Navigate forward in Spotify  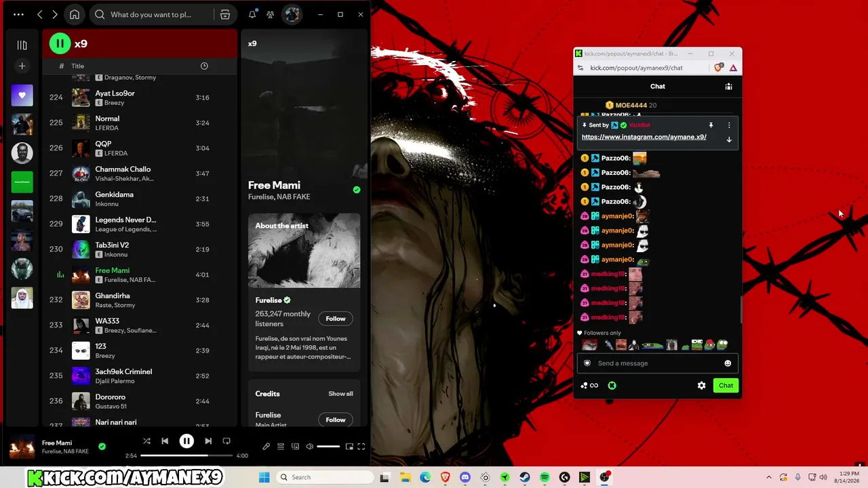pos(55,14)
